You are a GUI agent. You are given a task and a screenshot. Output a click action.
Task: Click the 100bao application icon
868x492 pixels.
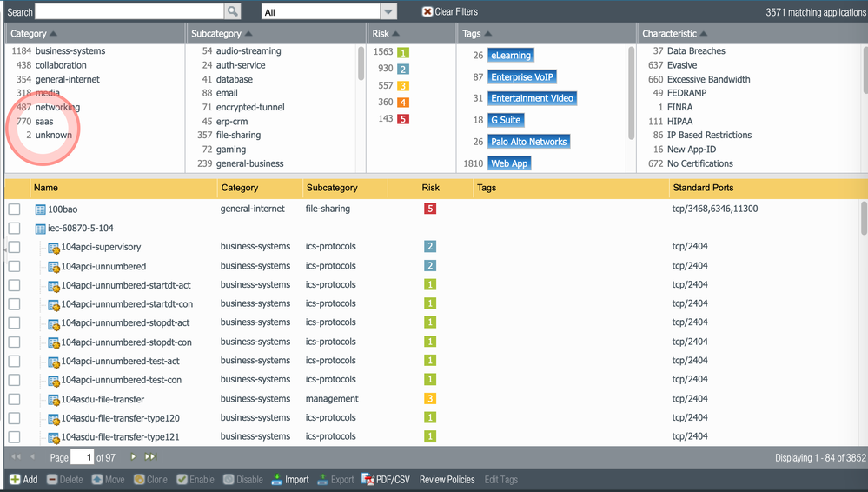(40, 209)
